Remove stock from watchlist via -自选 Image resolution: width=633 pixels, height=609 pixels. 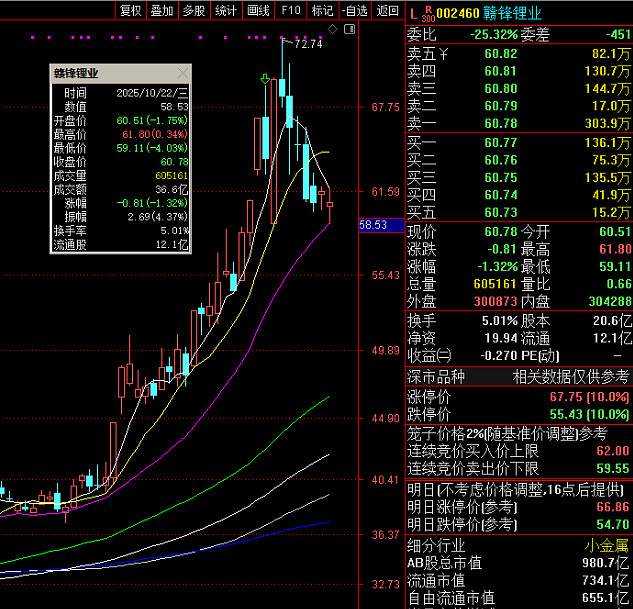tap(354, 10)
